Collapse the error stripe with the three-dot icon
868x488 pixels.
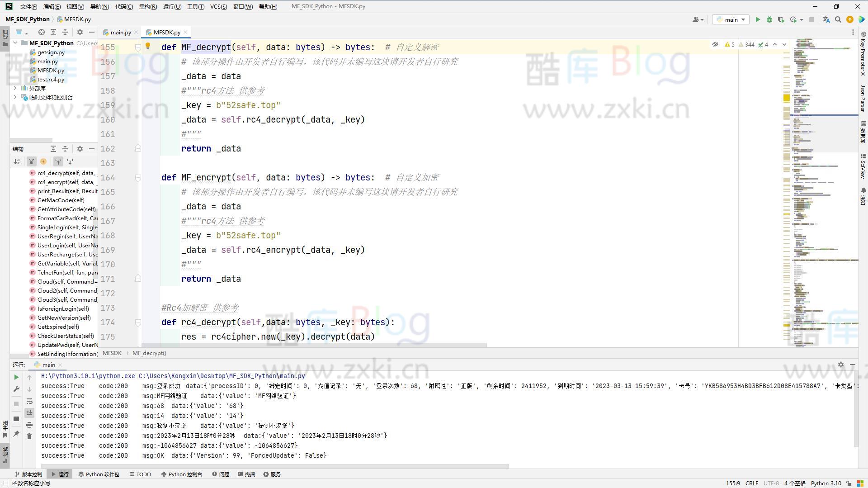[853, 32]
